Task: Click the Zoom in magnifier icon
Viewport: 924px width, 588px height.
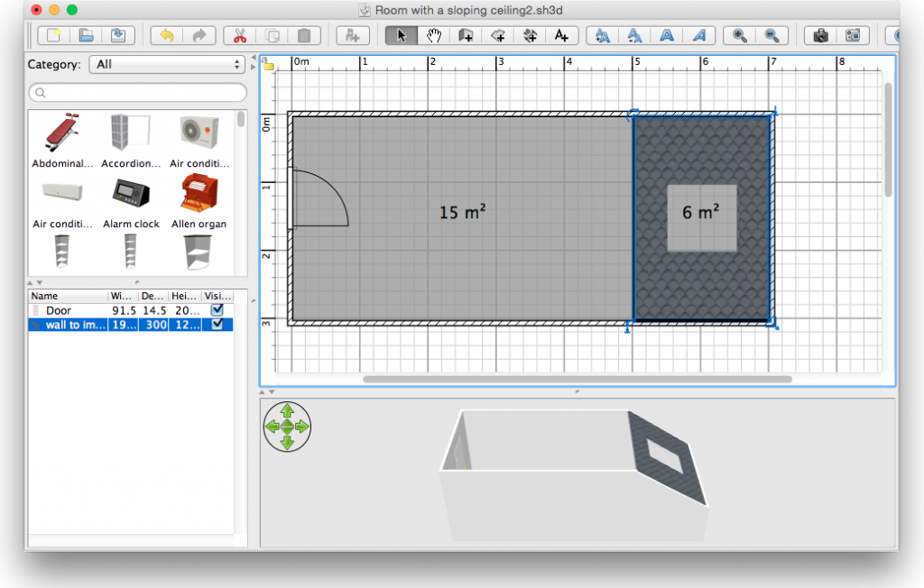Action: click(x=739, y=35)
